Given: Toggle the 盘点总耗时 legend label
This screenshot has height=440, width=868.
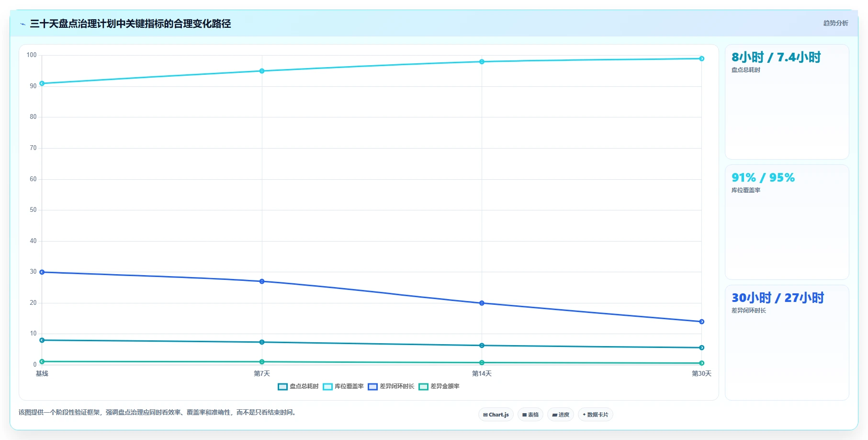Looking at the screenshot, I should click(304, 386).
